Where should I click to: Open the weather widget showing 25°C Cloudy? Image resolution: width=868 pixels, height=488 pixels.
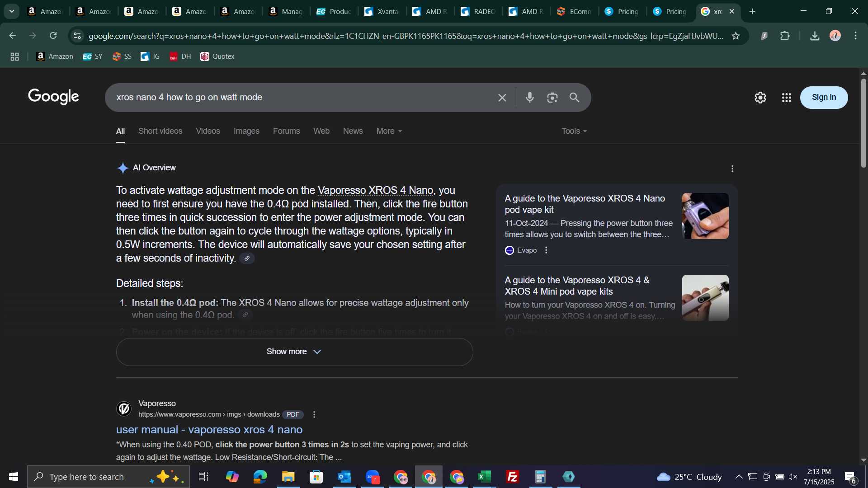[x=689, y=477]
